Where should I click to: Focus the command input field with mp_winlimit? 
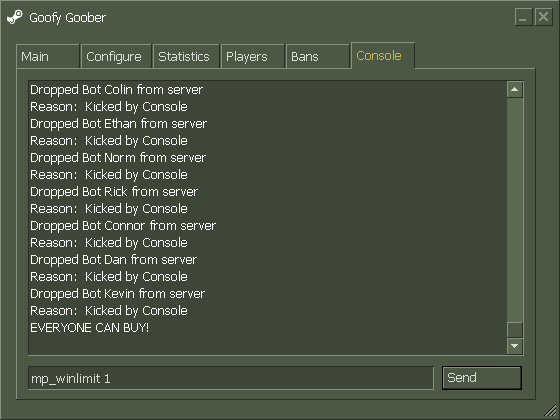(231, 378)
